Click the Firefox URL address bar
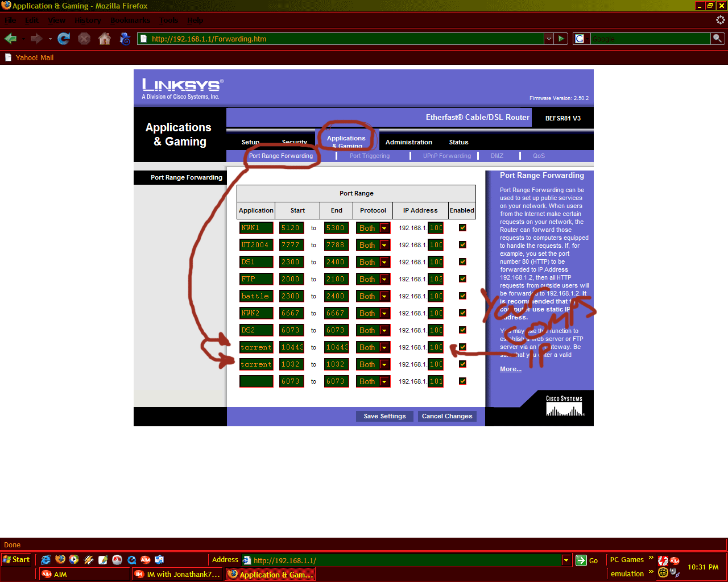 point(341,39)
